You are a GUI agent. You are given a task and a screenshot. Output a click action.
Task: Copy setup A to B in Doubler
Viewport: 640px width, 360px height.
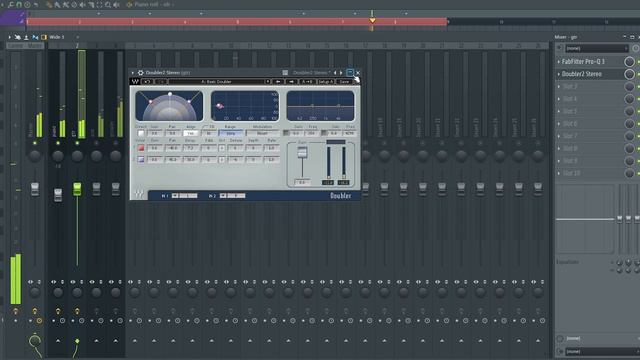[x=307, y=82]
